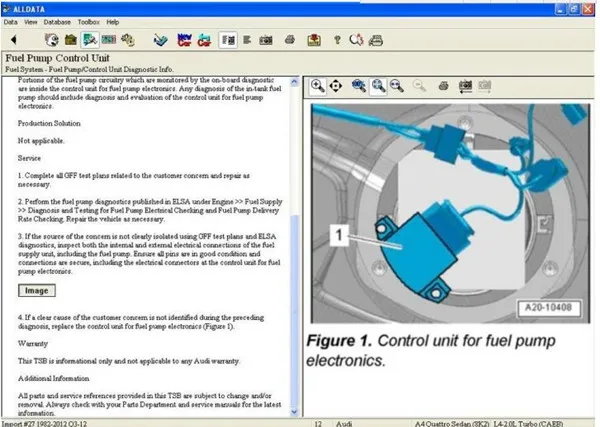Screen dimensions: 600x427
Task: Click the 'Fuel System - Fuel Pump/Control Unit Diagnostic Info.' subtitle
Action: 90,69
